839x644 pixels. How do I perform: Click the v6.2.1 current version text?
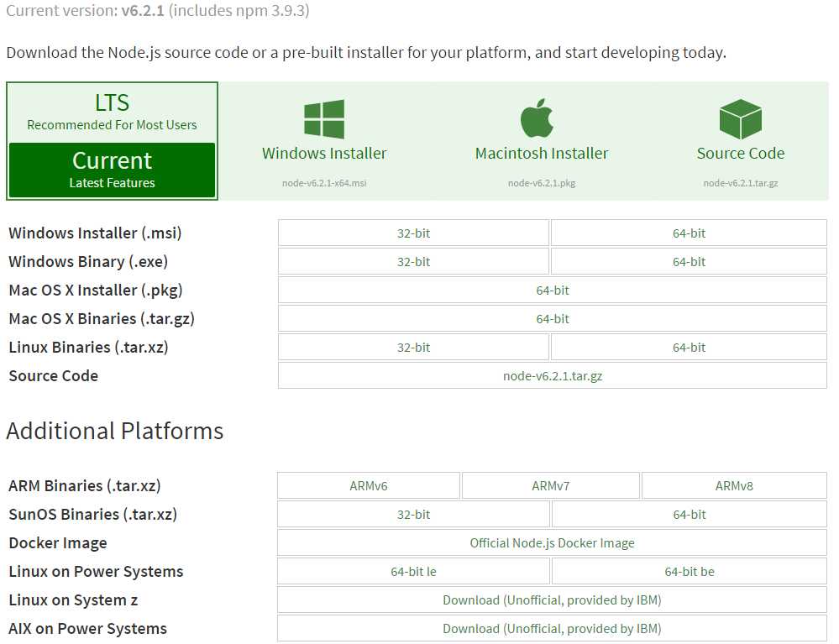(143, 11)
